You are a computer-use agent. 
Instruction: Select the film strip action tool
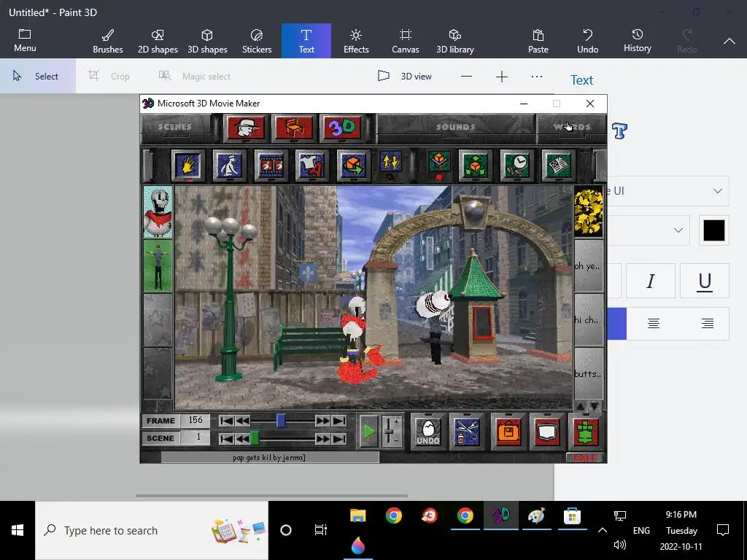click(x=271, y=165)
